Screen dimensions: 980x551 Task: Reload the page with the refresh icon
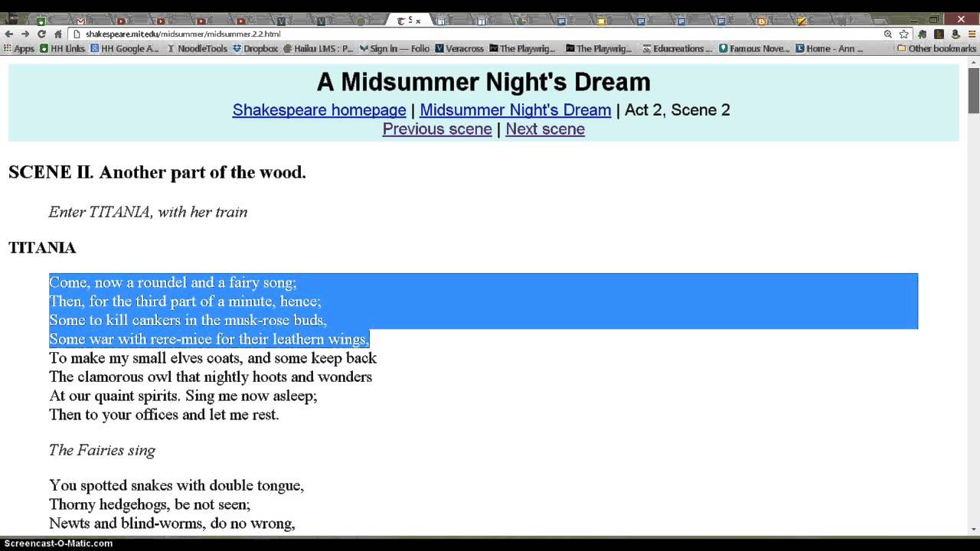click(x=41, y=34)
